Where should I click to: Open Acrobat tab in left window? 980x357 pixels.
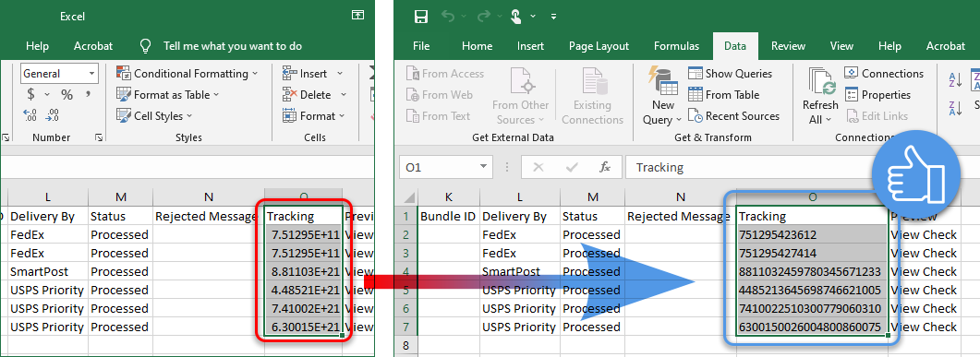[x=93, y=46]
